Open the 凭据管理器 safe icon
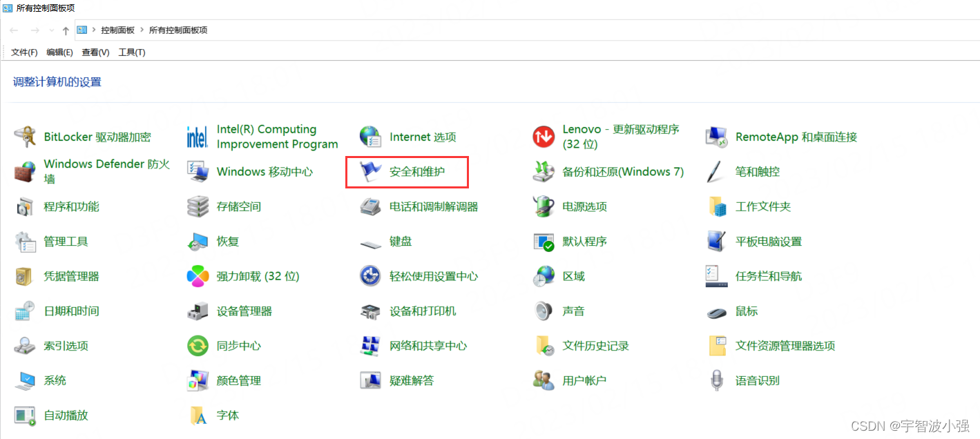 [26, 276]
